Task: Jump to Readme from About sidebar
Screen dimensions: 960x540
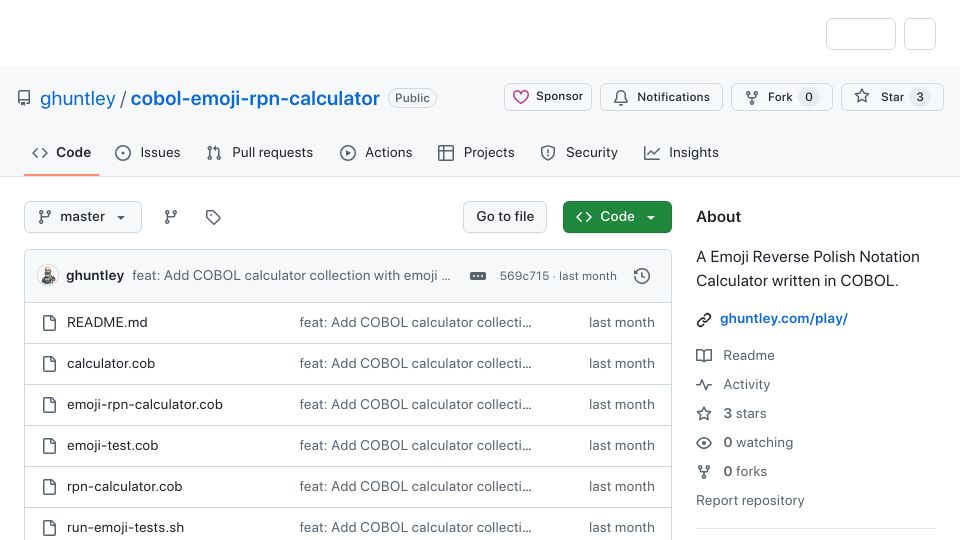Action: click(x=735, y=355)
